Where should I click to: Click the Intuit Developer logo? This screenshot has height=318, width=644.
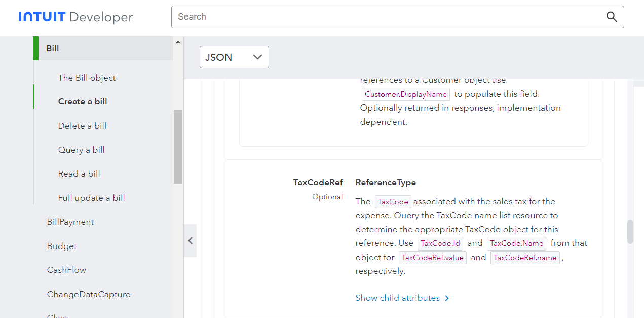click(75, 17)
